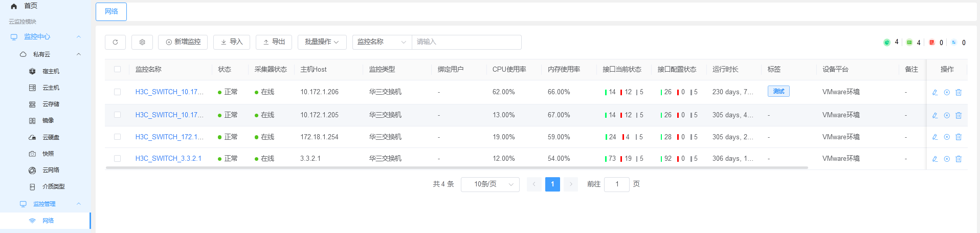Screen dimensions: 980x233
Task: Collapse the 监控管理 menu chevron
Action: pyautogui.click(x=79, y=204)
